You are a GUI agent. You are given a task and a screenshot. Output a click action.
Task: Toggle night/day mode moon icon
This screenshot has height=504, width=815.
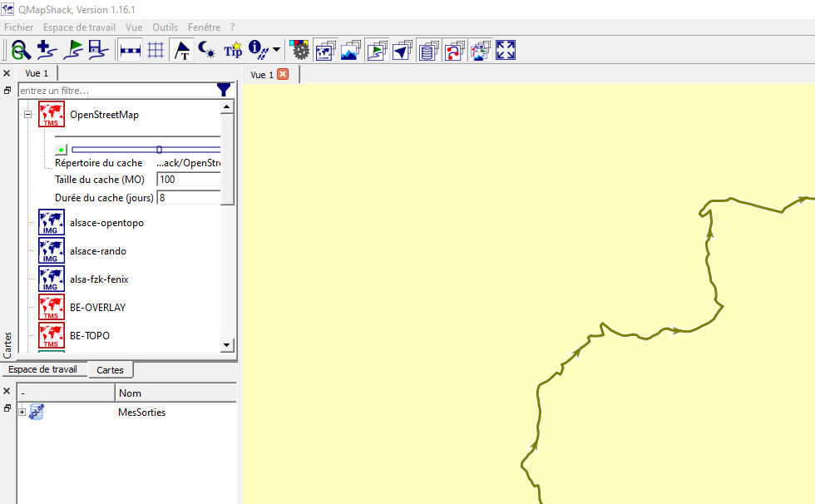click(207, 50)
